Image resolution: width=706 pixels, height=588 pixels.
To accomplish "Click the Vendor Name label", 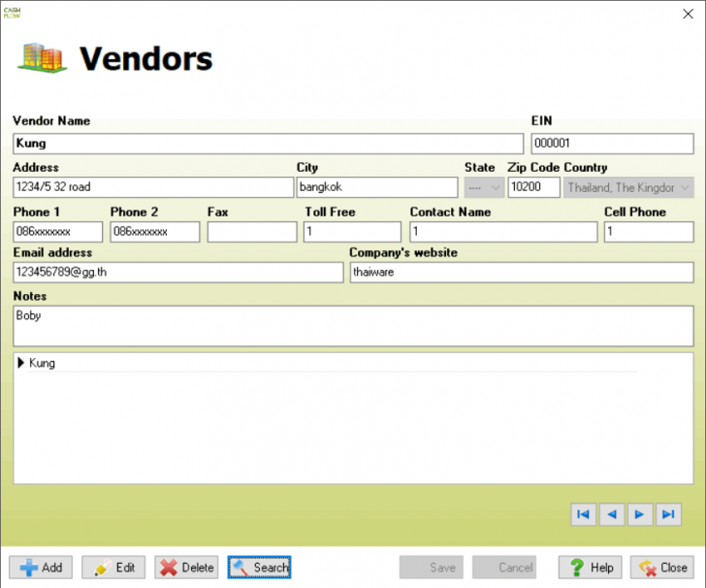I will [x=51, y=120].
